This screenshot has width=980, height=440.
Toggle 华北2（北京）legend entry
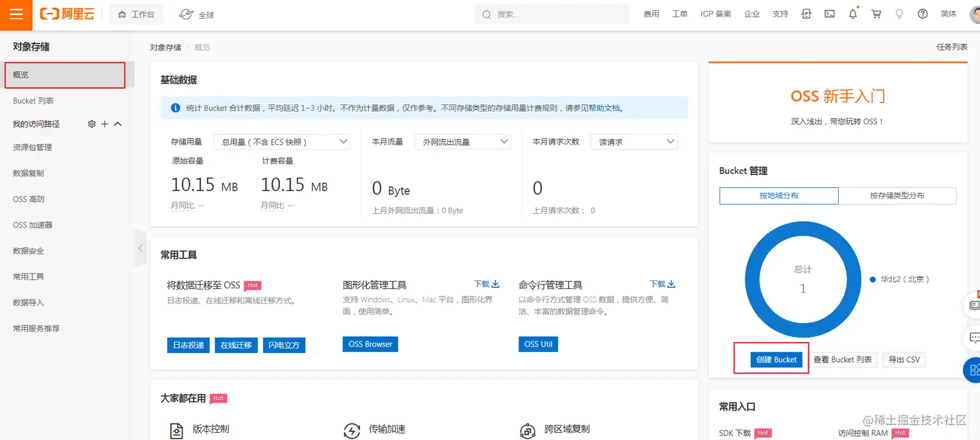pyautogui.click(x=900, y=279)
